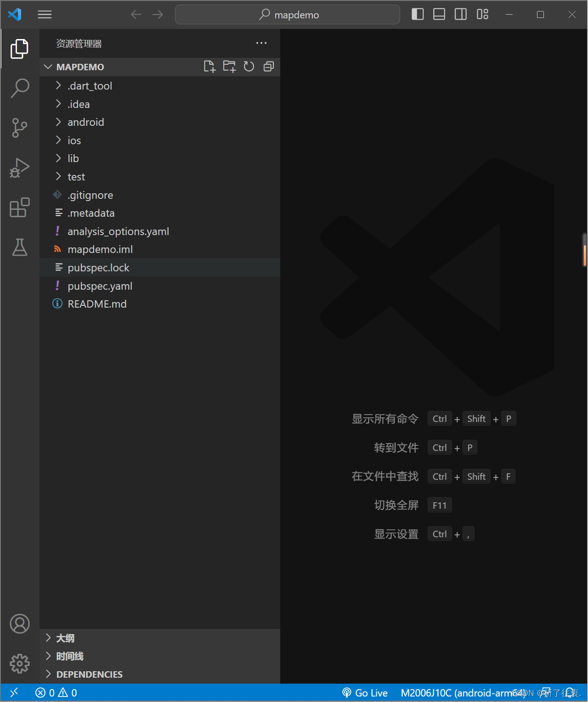Image resolution: width=588 pixels, height=702 pixels.
Task: Open a remote window from status bar
Action: 14,693
